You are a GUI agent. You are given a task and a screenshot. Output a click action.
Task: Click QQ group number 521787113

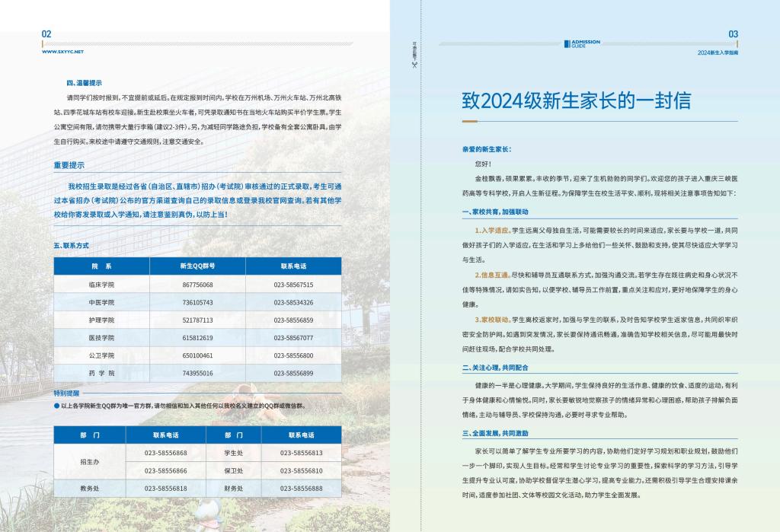[x=197, y=320]
